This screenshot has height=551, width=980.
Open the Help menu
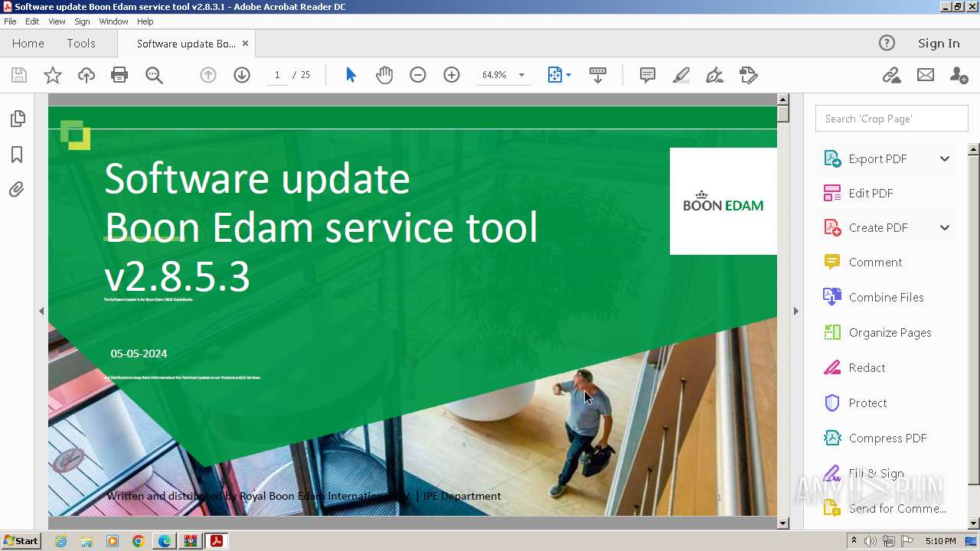pyautogui.click(x=145, y=21)
